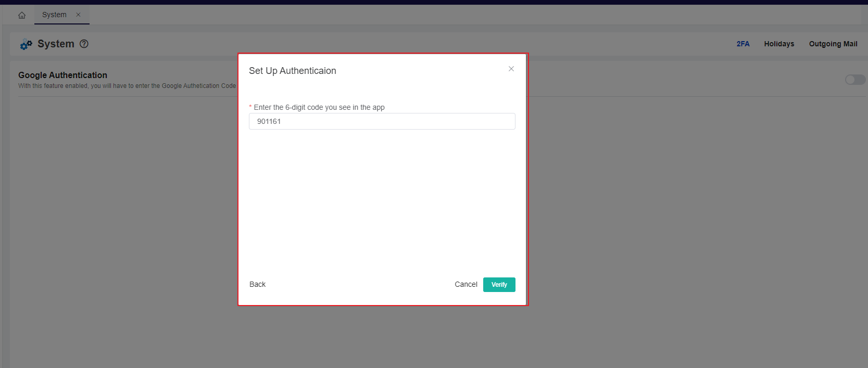
Task: Click the Google Authentication heading
Action: 62,75
